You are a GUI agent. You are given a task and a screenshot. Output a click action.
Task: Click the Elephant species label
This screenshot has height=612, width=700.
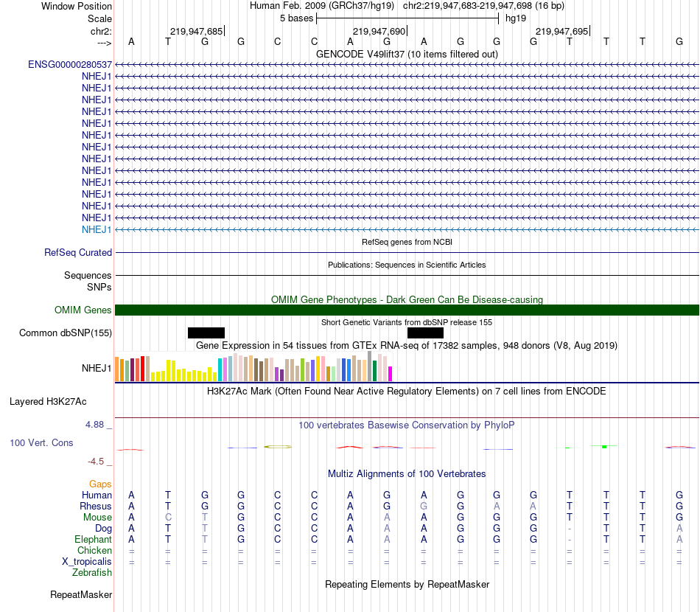tap(93, 539)
